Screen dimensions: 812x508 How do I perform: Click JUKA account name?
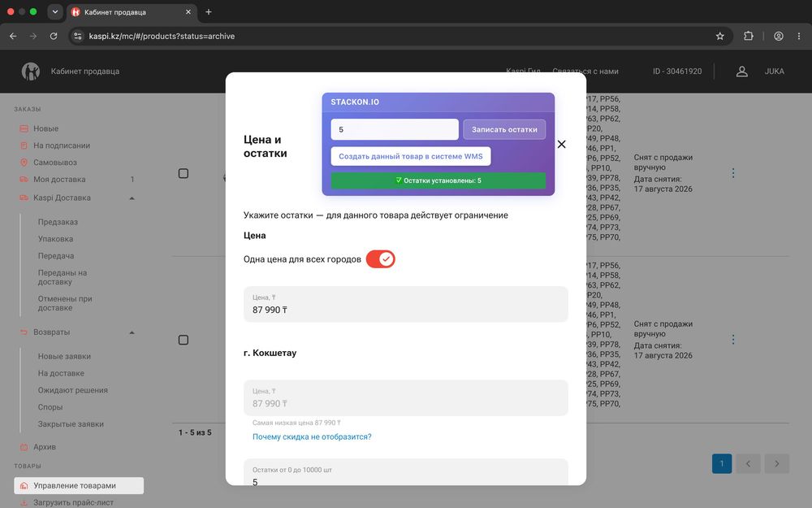click(774, 72)
